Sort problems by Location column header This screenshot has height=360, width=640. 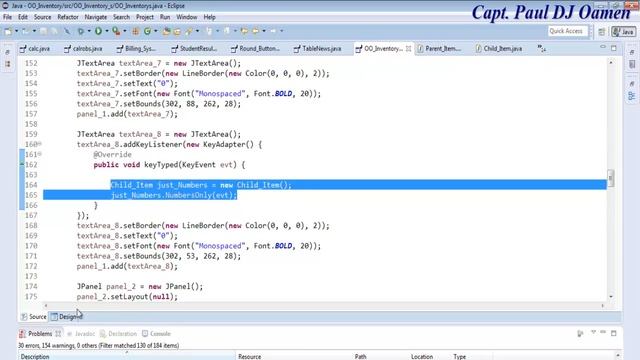[x=429, y=356]
